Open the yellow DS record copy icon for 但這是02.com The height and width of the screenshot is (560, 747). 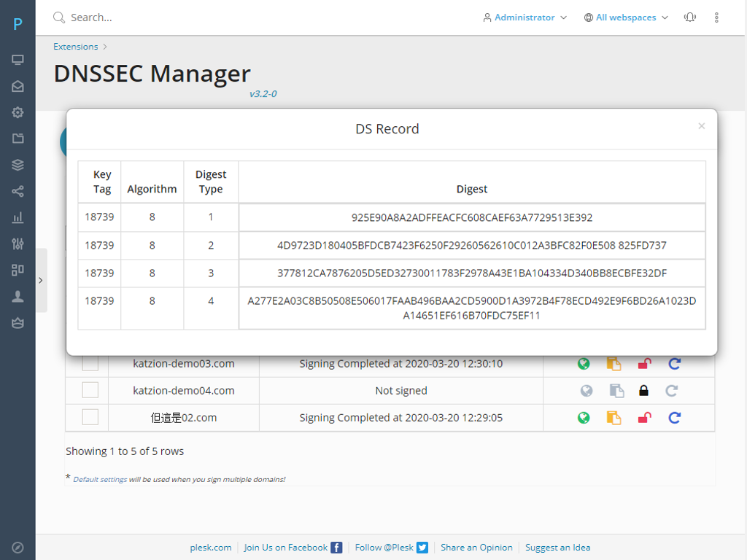pos(614,418)
